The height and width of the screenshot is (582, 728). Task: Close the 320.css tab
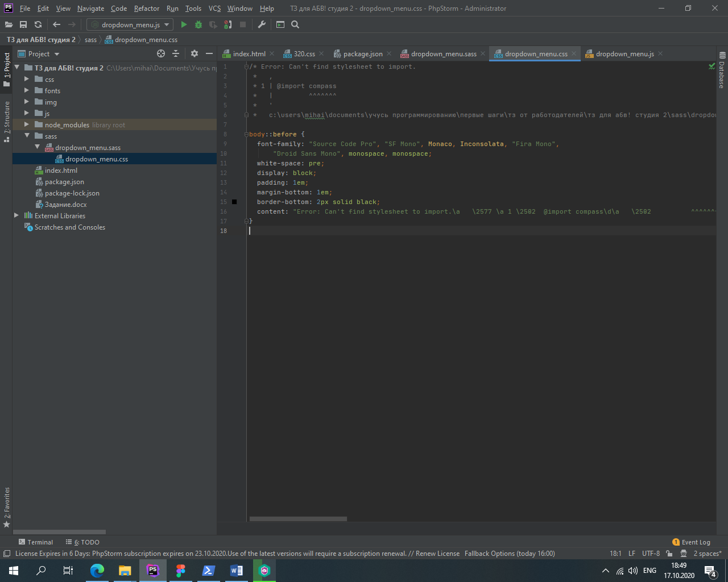click(x=321, y=53)
